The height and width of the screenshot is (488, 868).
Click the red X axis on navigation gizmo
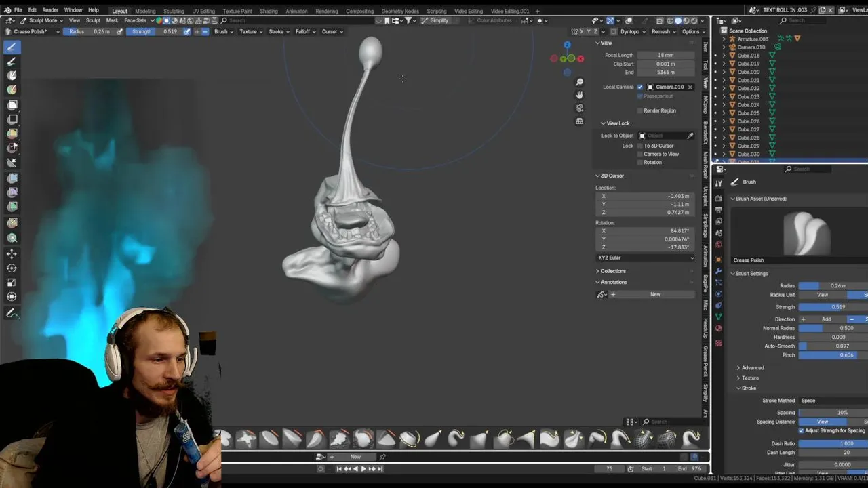[x=580, y=59]
